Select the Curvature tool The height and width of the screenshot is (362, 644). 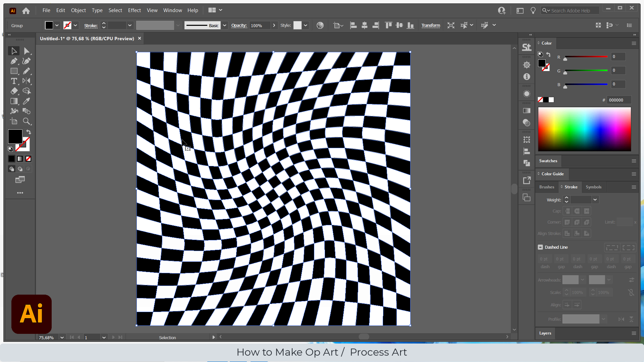26,61
